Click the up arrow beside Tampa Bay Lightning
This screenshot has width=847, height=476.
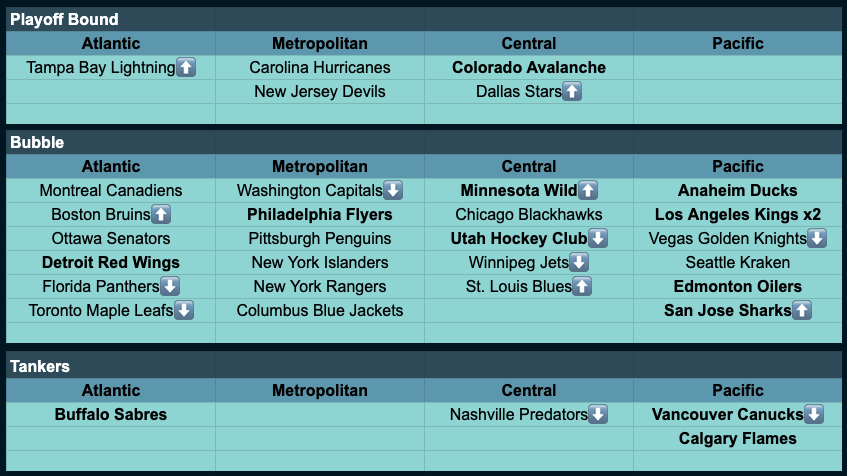coord(185,68)
